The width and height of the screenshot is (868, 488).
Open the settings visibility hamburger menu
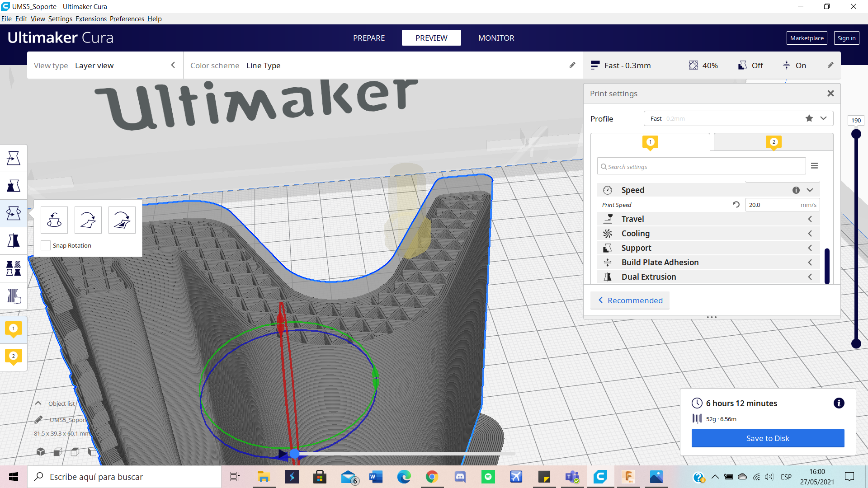pyautogui.click(x=814, y=166)
